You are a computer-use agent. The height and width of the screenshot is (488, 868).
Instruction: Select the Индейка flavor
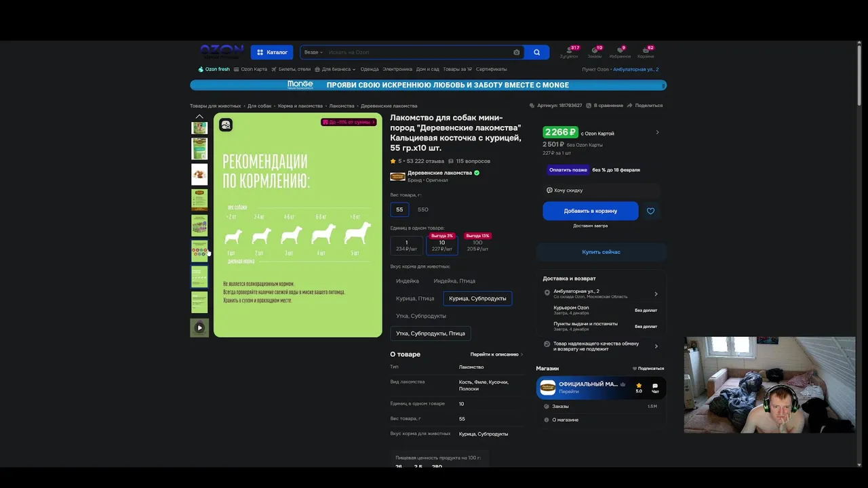(408, 281)
